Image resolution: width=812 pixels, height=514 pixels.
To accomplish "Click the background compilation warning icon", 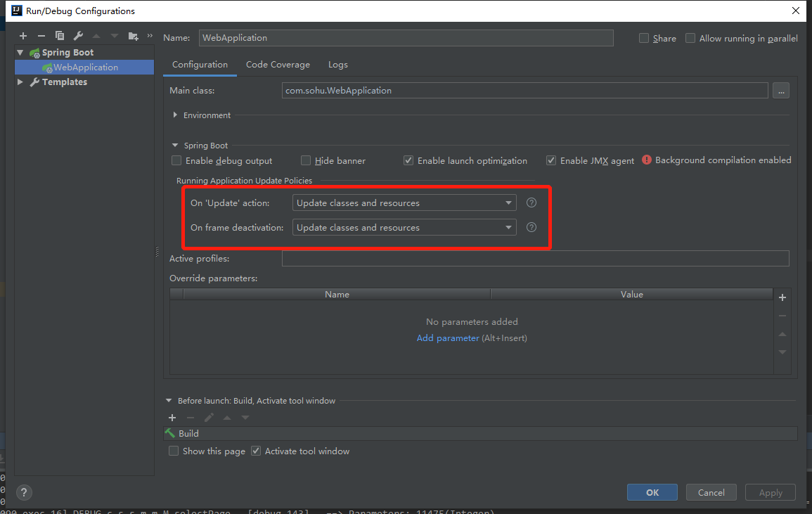I will (647, 160).
